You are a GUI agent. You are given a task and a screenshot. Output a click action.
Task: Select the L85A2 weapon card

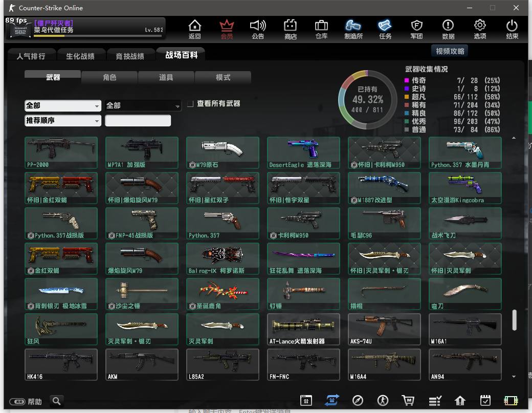223,364
